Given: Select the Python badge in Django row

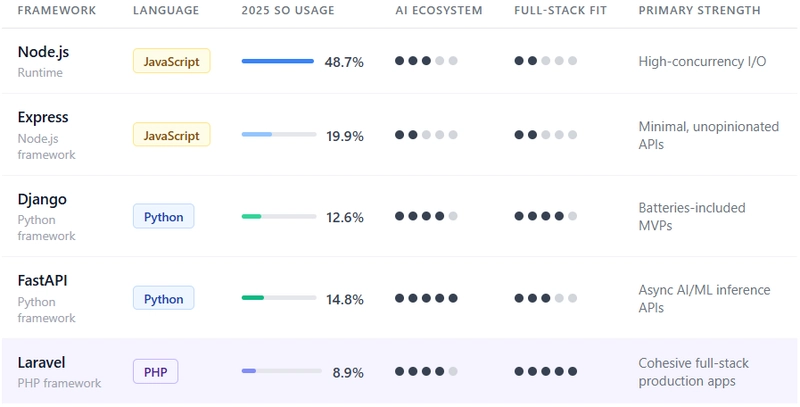Looking at the screenshot, I should click(163, 216).
